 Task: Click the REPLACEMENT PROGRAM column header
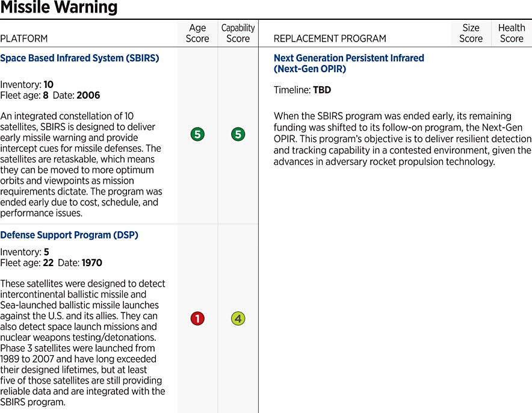(330, 39)
